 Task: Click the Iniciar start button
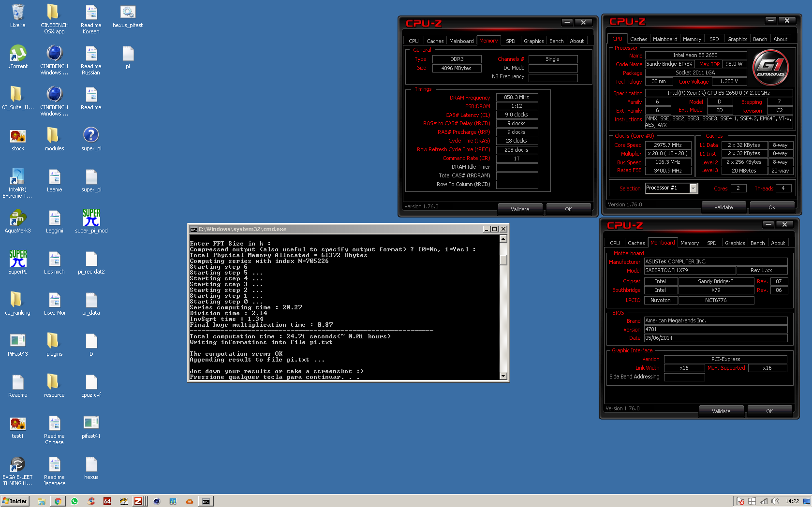point(15,501)
